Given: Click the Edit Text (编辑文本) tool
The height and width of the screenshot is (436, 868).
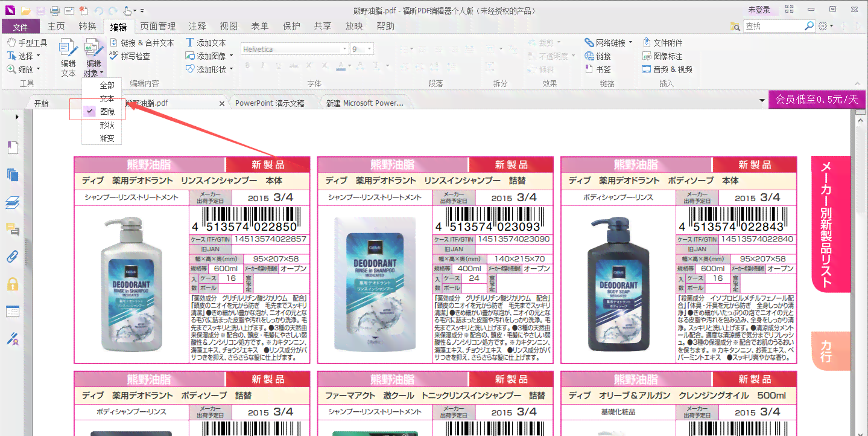Looking at the screenshot, I should click(68, 58).
